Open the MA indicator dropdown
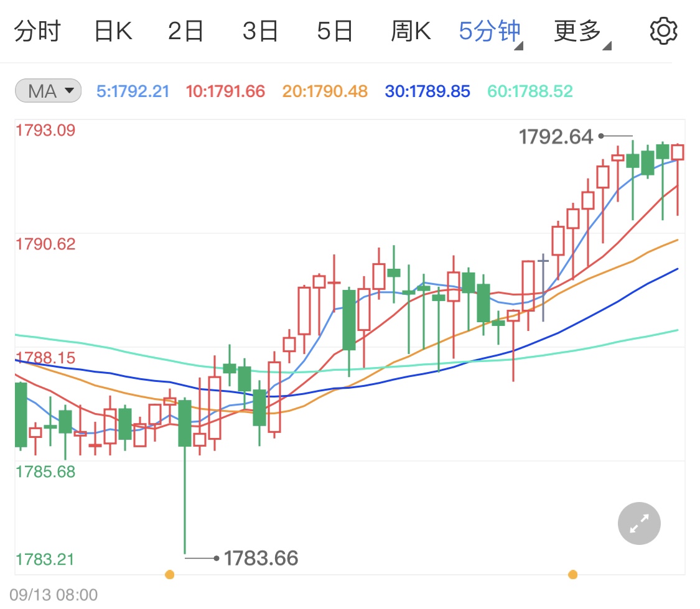The image size is (700, 609). point(48,91)
